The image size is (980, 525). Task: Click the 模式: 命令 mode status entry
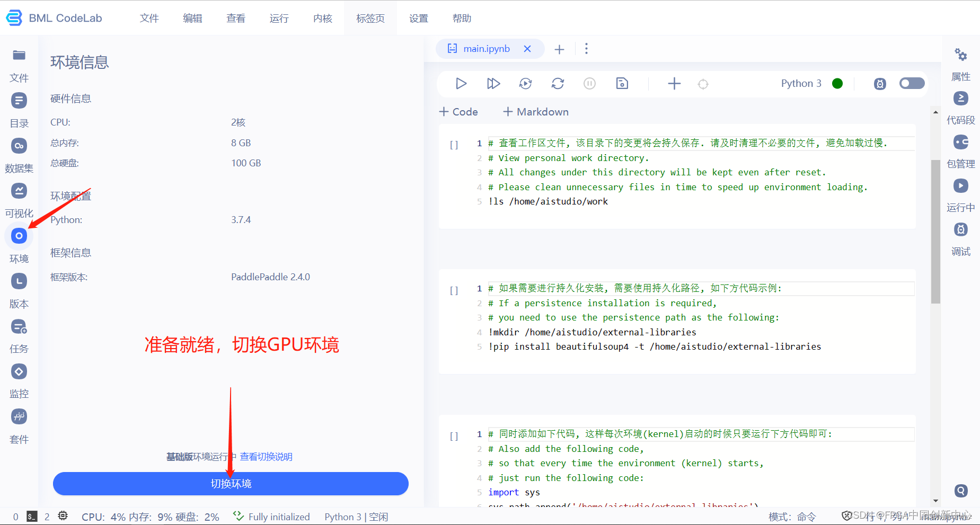pyautogui.click(x=792, y=517)
